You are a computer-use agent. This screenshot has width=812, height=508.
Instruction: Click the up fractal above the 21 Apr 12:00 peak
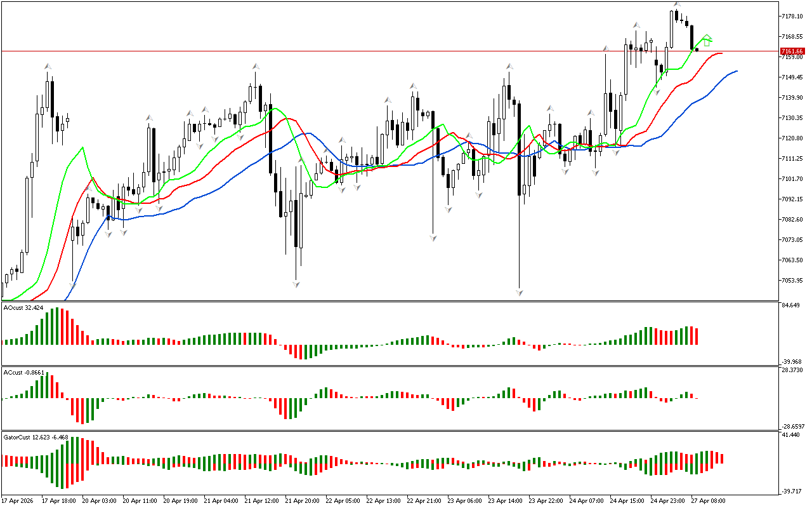(x=256, y=65)
